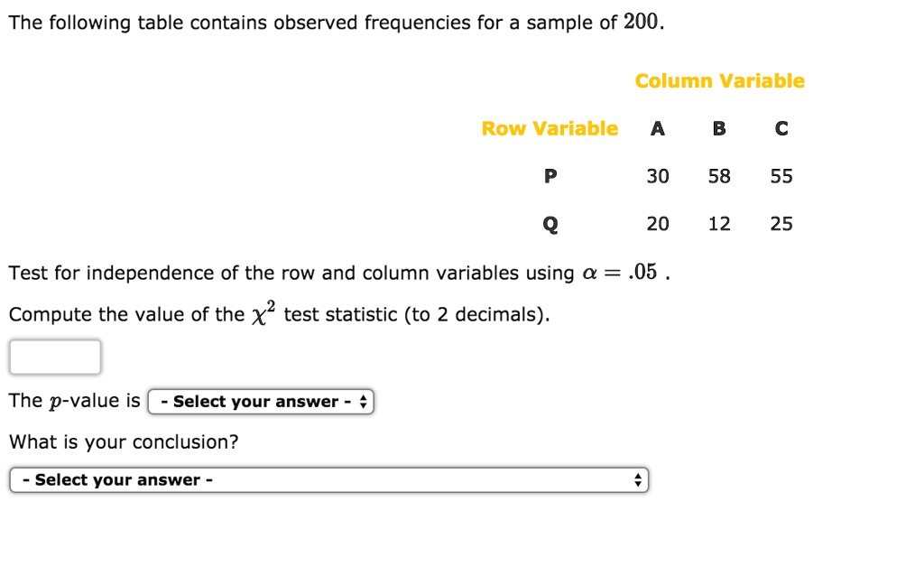Click the value 30 in row P
The width and height of the screenshot is (924, 576).
658,176
